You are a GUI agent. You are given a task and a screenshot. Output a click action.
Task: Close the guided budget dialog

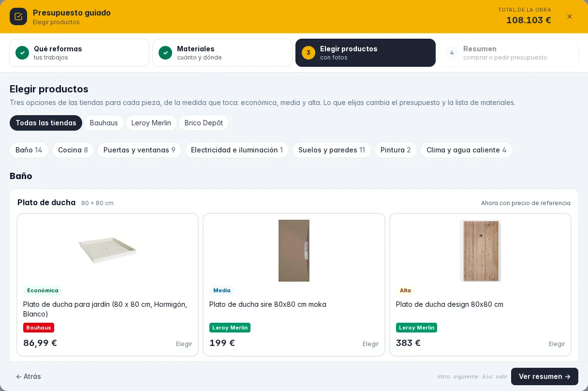[x=570, y=16]
